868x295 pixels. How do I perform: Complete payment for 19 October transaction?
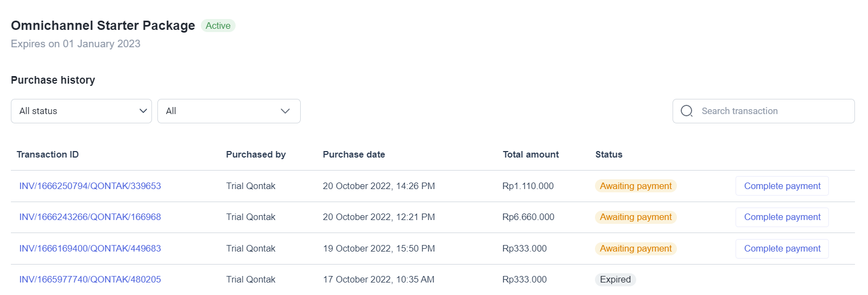point(782,248)
